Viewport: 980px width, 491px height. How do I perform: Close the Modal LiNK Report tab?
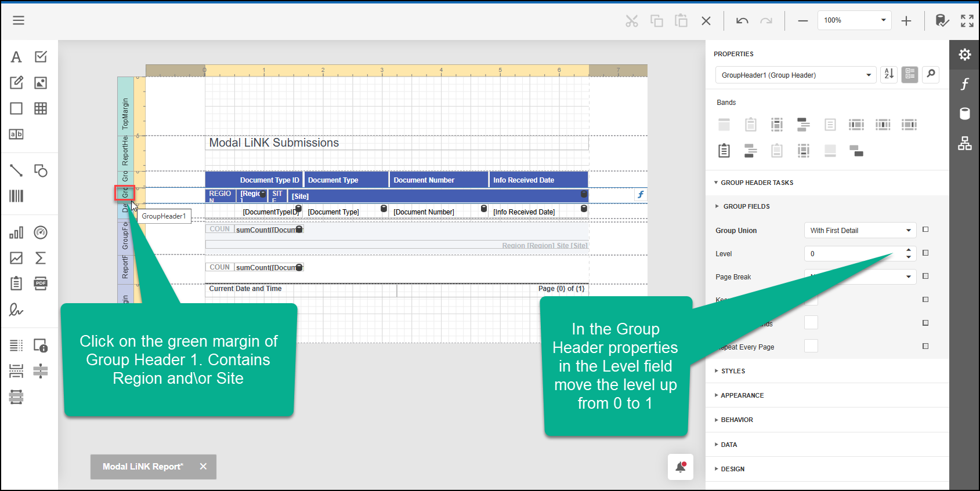pyautogui.click(x=203, y=466)
